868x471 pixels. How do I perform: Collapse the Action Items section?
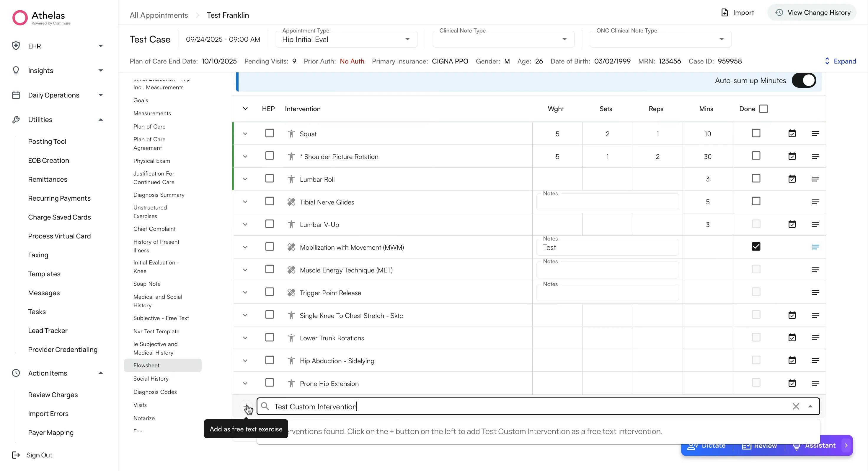[x=100, y=373]
